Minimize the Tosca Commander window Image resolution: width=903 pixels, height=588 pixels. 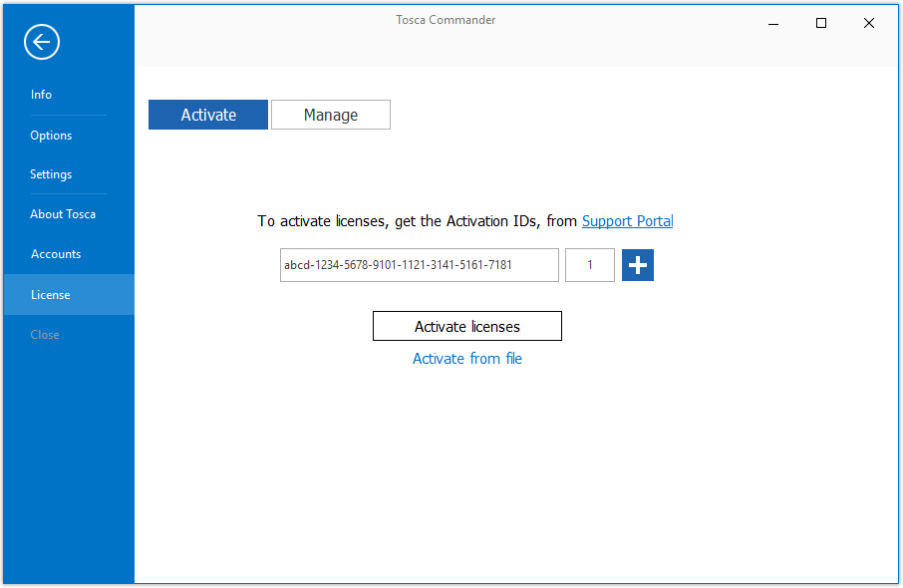point(773,23)
